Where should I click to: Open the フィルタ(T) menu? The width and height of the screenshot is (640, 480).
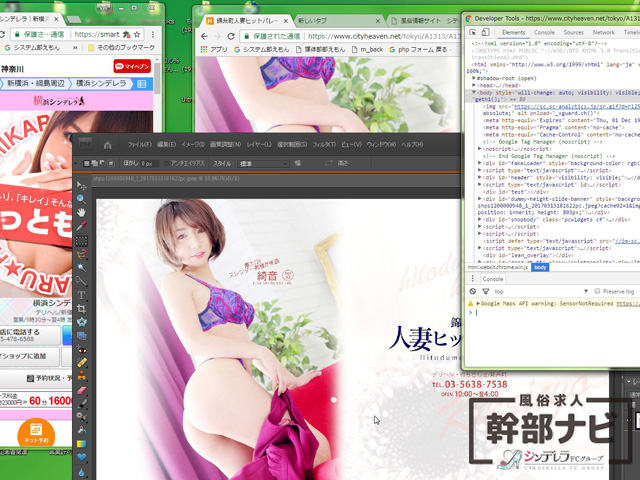[324, 144]
